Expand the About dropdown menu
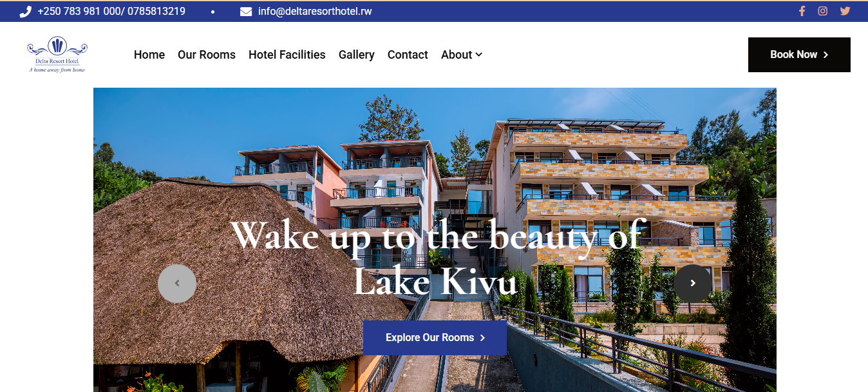868x392 pixels. point(462,55)
